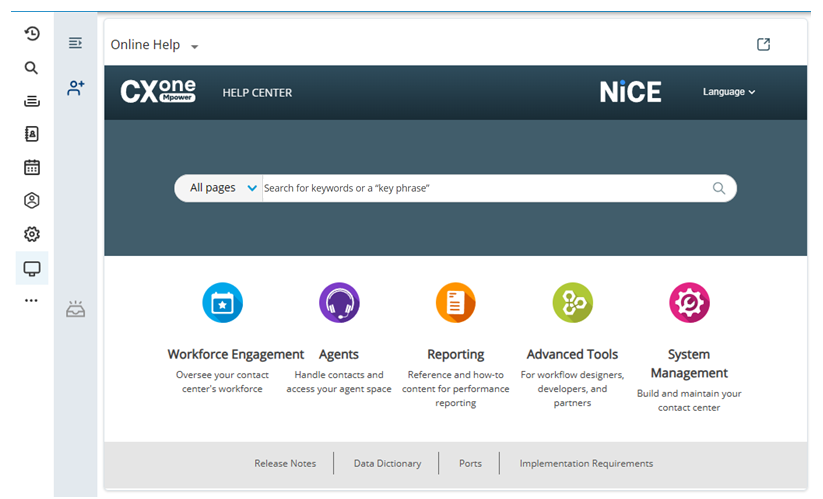823x499 pixels.
Task: Open the Reporting section icon
Action: (455, 302)
